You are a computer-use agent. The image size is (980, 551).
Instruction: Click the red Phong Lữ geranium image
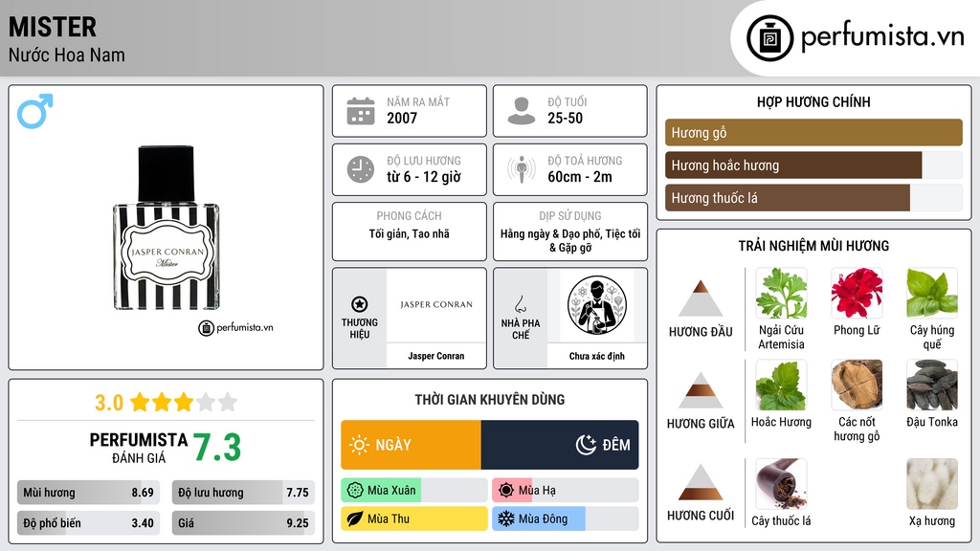(x=857, y=294)
